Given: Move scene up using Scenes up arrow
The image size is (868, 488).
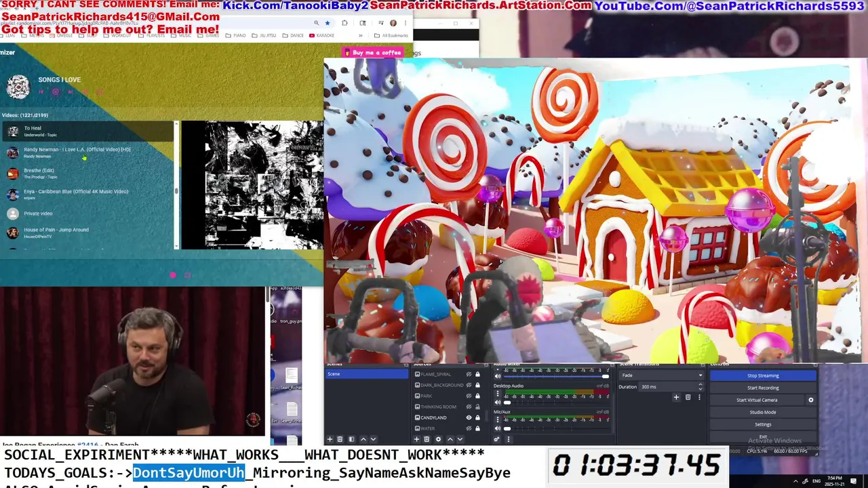Looking at the screenshot, I should 363,439.
